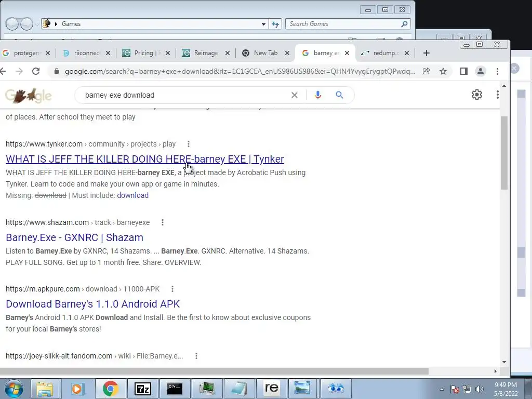Click the Must include download link

tap(132, 195)
